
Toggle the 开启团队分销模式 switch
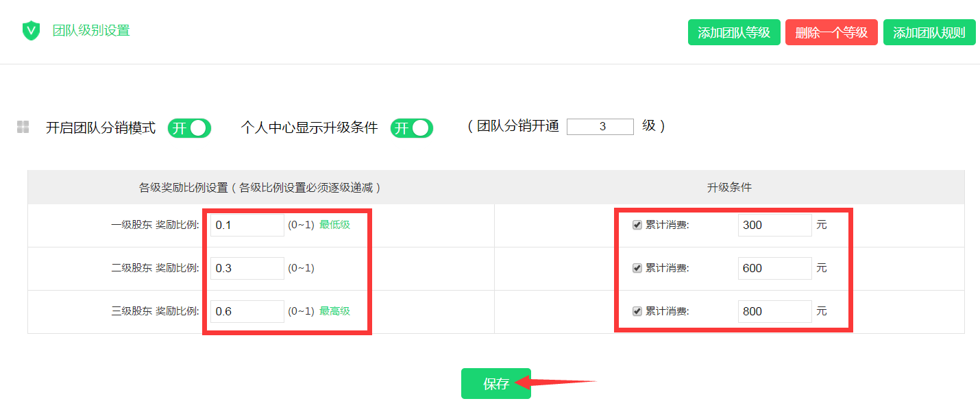[x=189, y=128]
